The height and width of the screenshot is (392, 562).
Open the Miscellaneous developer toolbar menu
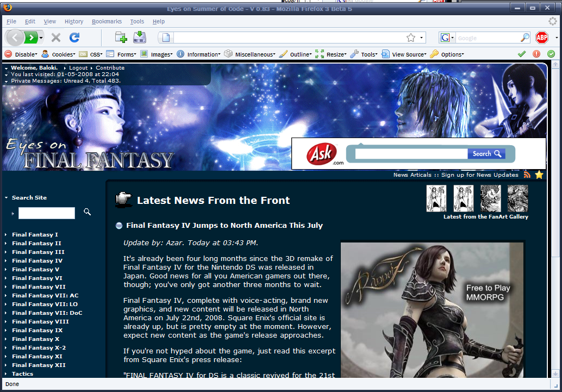[250, 54]
